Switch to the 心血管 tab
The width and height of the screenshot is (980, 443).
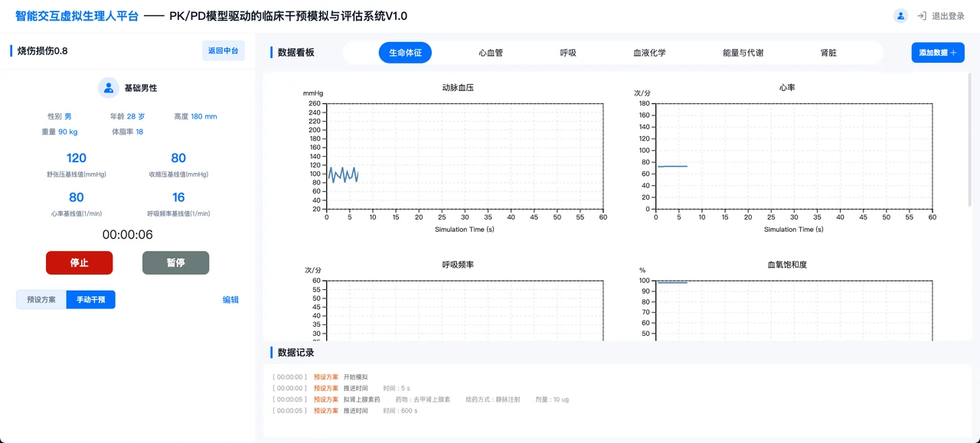click(491, 53)
